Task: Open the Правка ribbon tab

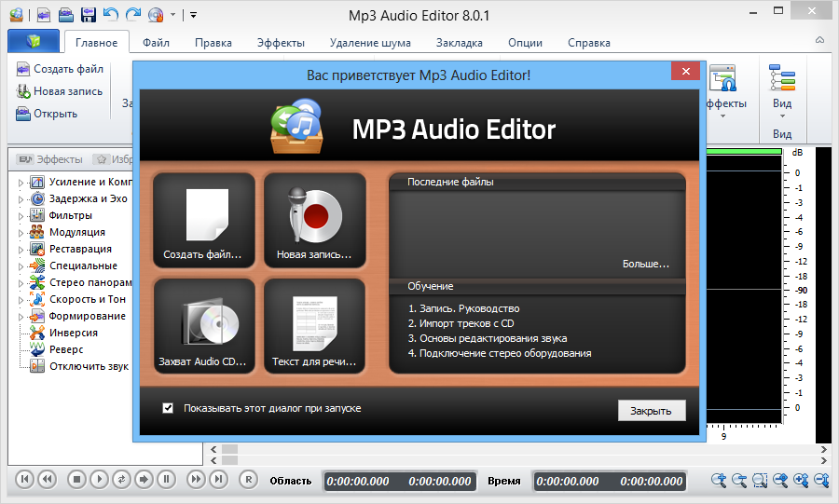Action: tap(213, 43)
